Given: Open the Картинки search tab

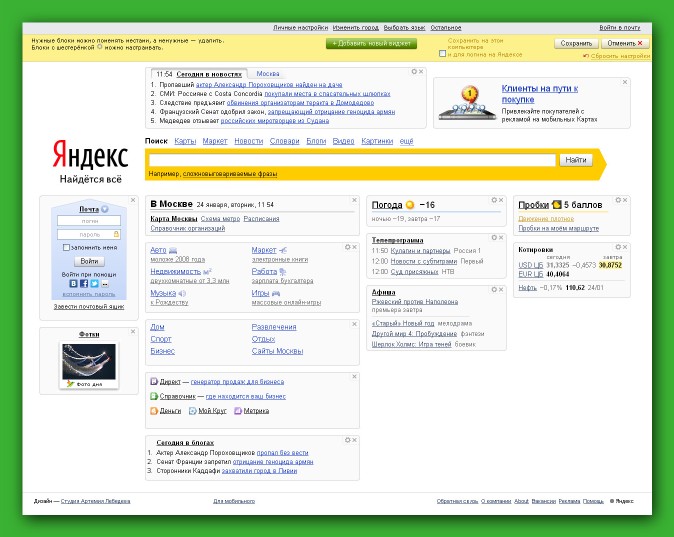Looking at the screenshot, I should [377, 141].
